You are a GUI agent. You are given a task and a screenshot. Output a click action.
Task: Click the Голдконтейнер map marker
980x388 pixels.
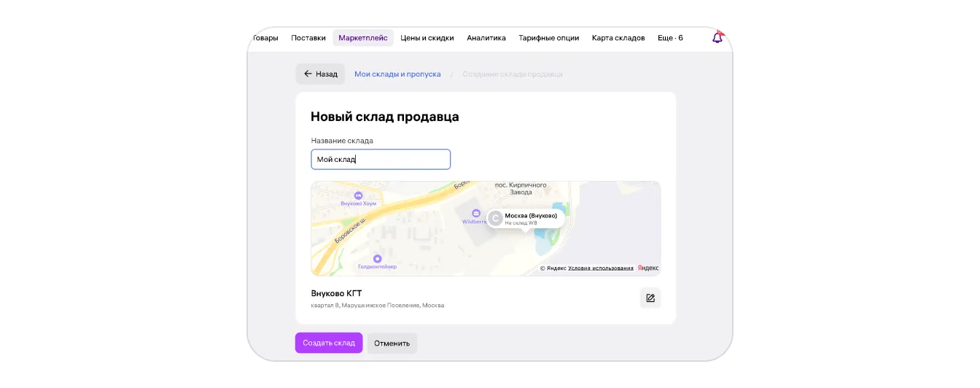tap(377, 259)
